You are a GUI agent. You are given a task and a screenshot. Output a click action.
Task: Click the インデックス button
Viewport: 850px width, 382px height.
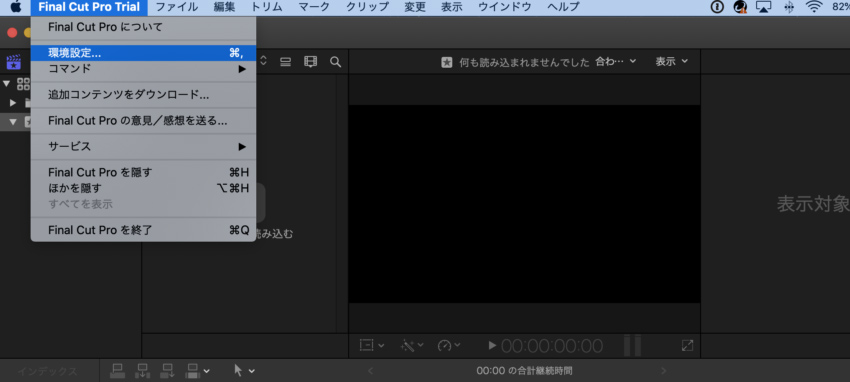[x=48, y=371]
